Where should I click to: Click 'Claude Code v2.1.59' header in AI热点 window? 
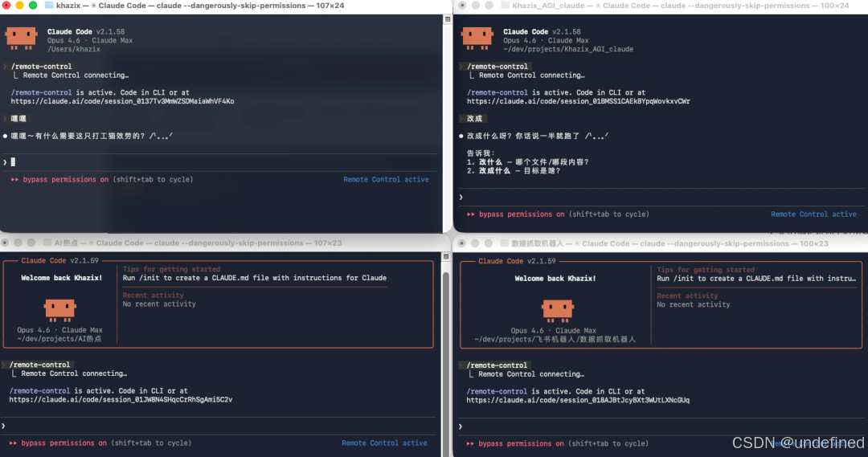click(59, 260)
